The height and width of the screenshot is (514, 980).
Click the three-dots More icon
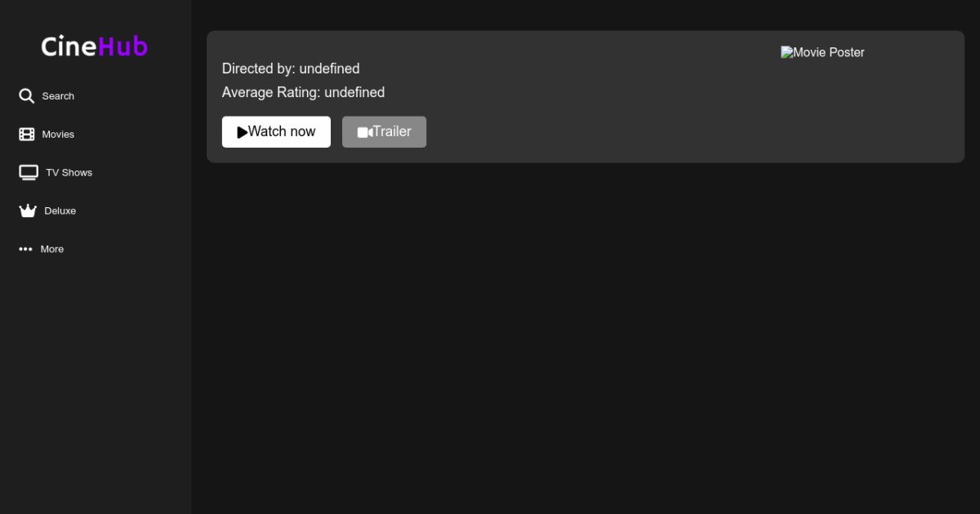tap(25, 249)
